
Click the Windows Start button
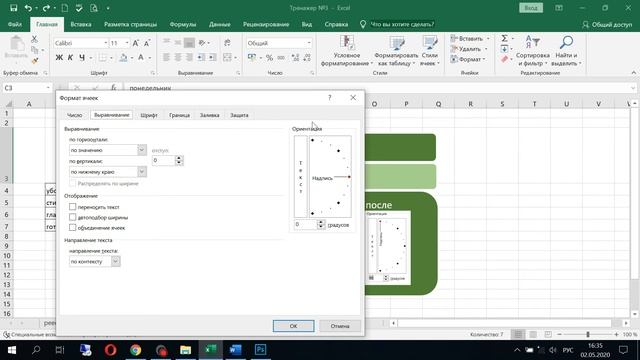11,350
